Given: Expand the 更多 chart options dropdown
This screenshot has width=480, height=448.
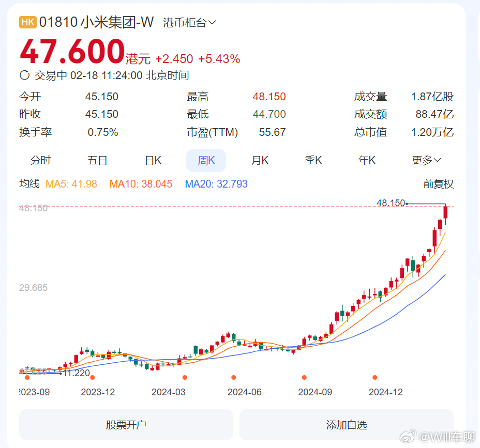Looking at the screenshot, I should (426, 160).
